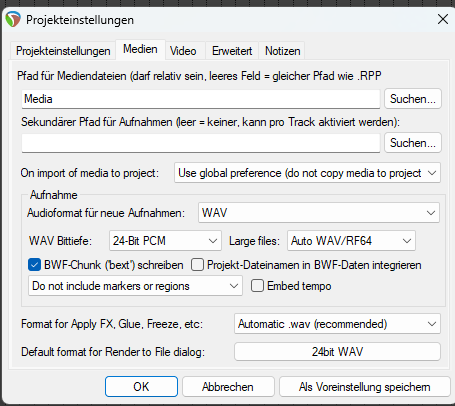Expand the Large files dropdown
This screenshot has height=406, width=455.
(351, 241)
